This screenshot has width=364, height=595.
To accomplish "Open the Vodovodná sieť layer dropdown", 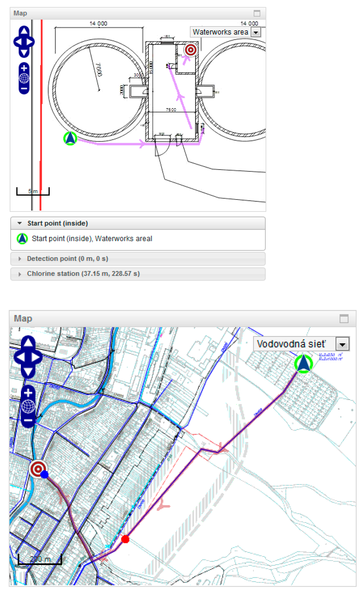I will point(342,344).
